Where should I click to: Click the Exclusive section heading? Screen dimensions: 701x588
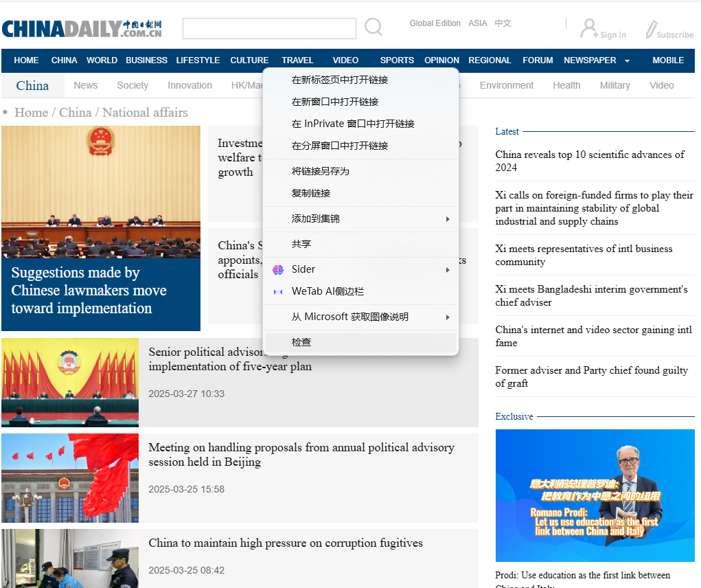tap(514, 416)
